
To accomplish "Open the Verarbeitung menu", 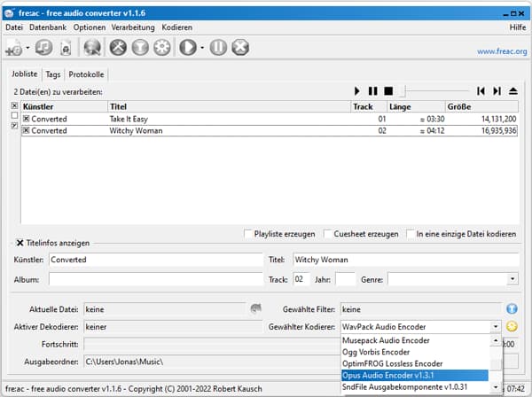I will 133,27.
